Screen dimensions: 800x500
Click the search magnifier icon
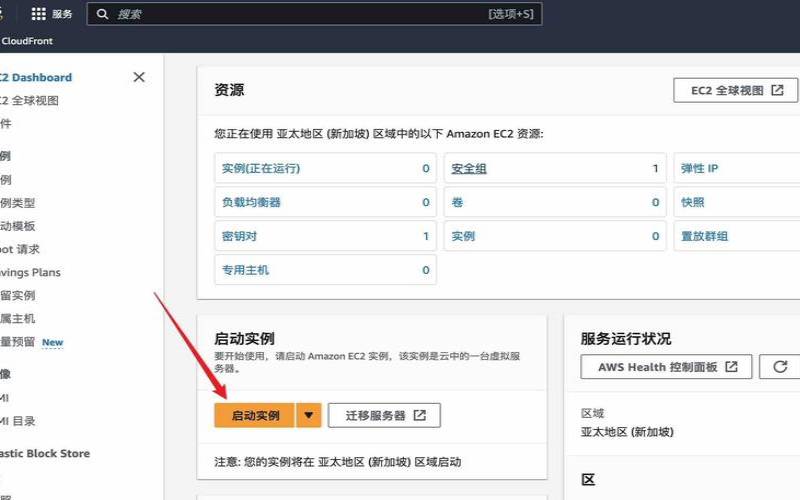pyautogui.click(x=103, y=14)
